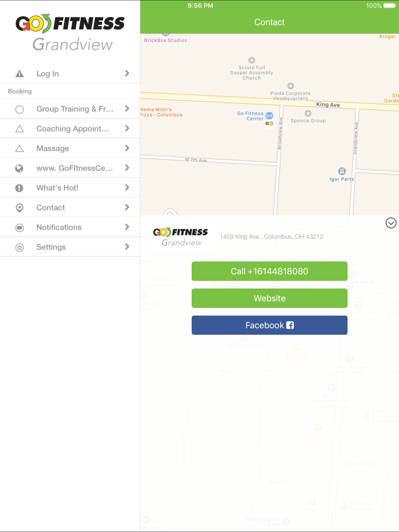Screen dimensions: 399x532
Task: Tap the King Ave street label
Action: coord(328,105)
